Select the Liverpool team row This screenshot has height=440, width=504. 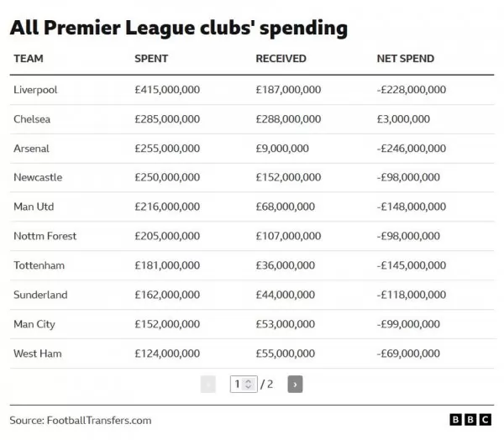tap(252, 90)
